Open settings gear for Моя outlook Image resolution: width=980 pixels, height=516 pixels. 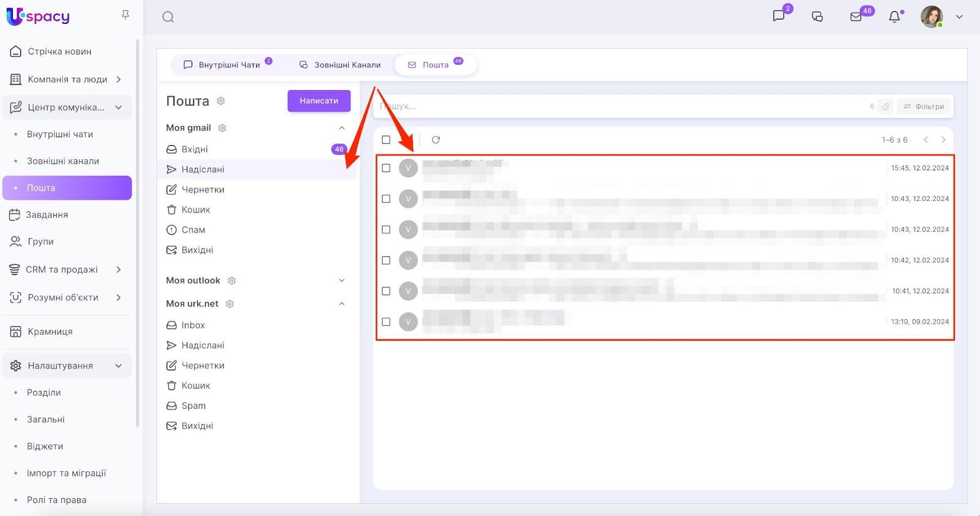(232, 281)
